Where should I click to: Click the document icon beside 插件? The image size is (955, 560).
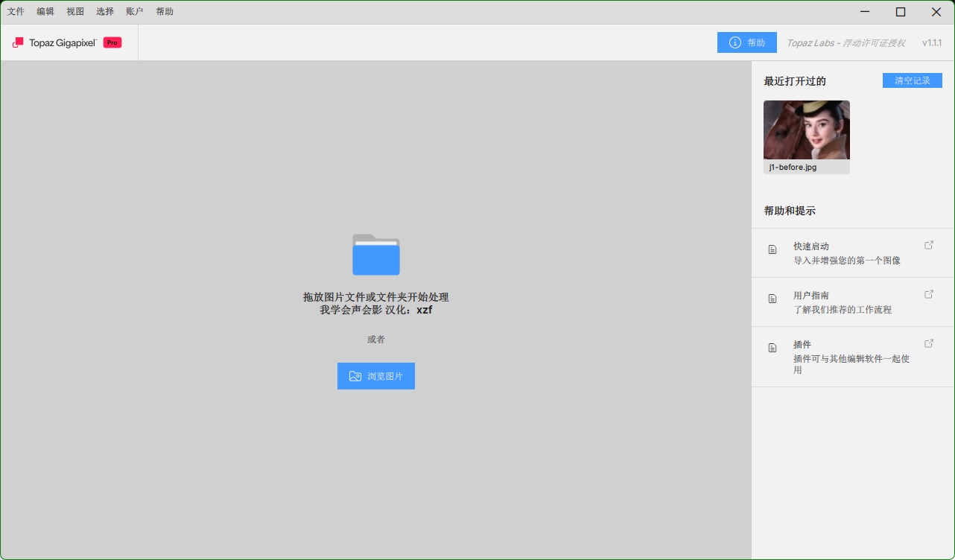(x=772, y=348)
